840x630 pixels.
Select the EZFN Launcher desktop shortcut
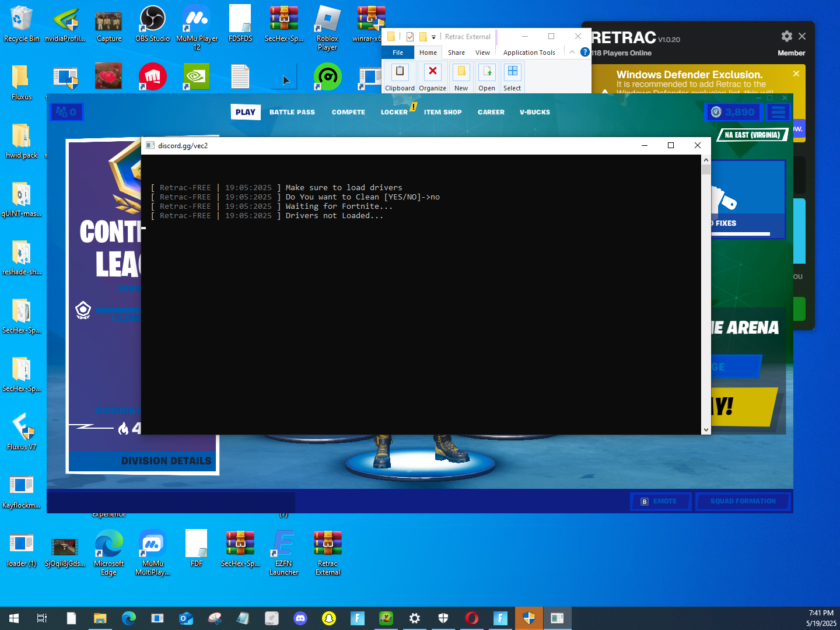(284, 552)
